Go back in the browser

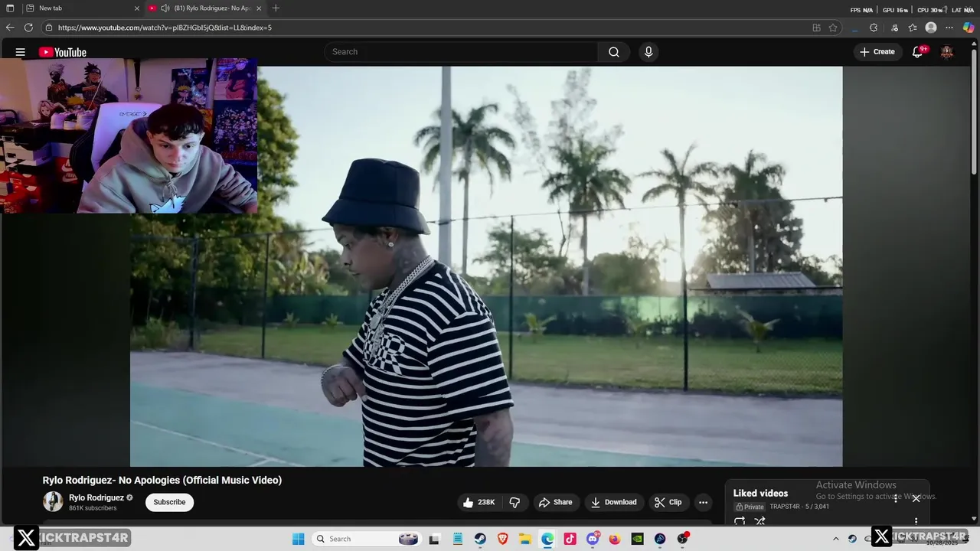(10, 28)
